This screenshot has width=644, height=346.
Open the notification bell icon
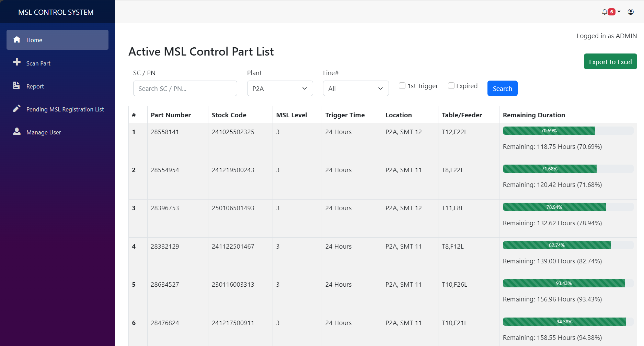click(x=605, y=12)
